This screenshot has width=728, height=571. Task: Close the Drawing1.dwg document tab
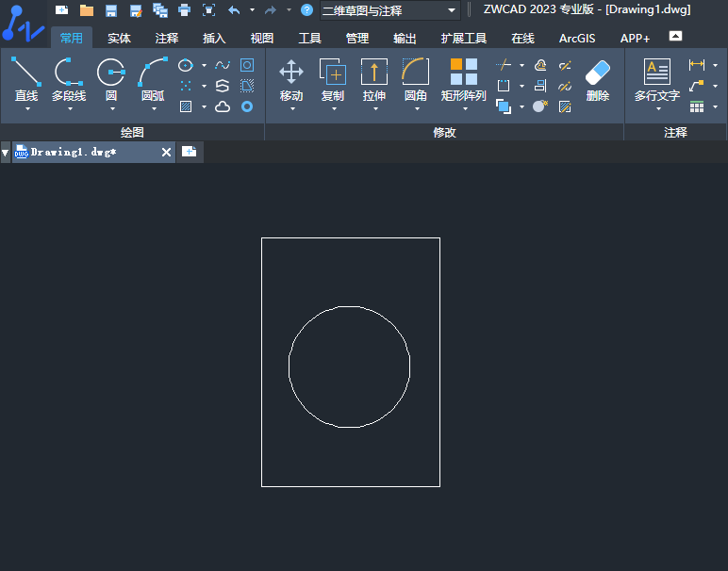[x=166, y=152]
